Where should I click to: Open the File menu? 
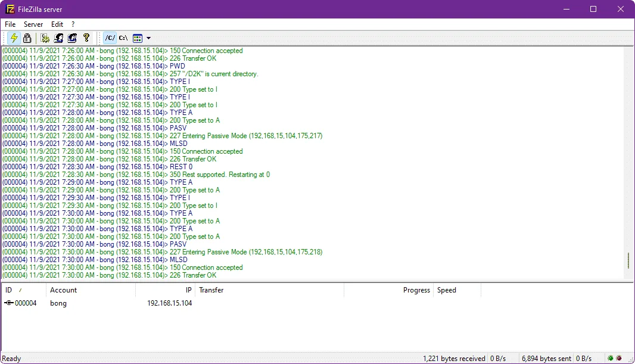(x=10, y=24)
